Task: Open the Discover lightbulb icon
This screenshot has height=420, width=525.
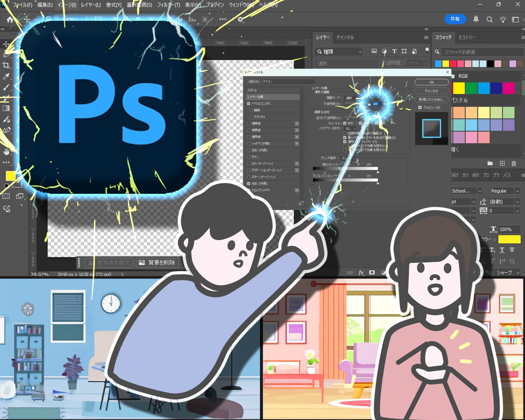Action: tap(503, 19)
